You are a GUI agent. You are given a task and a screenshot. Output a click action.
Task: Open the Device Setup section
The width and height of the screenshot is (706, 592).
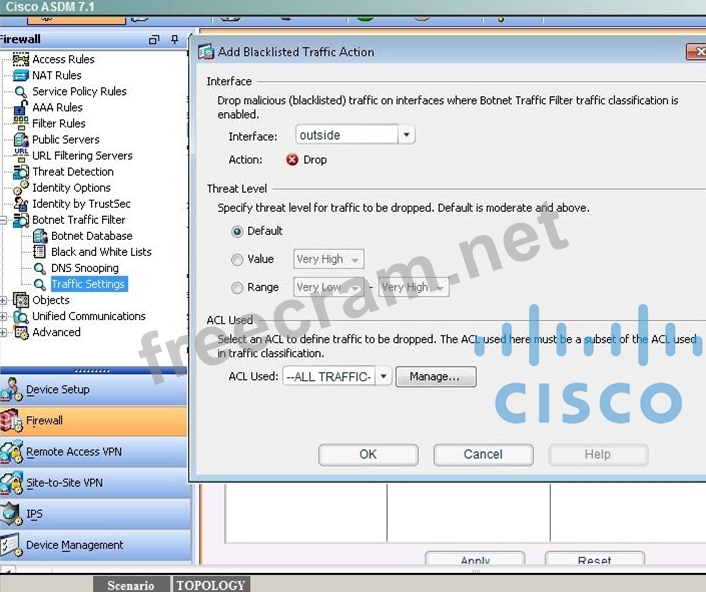pyautogui.click(x=57, y=390)
